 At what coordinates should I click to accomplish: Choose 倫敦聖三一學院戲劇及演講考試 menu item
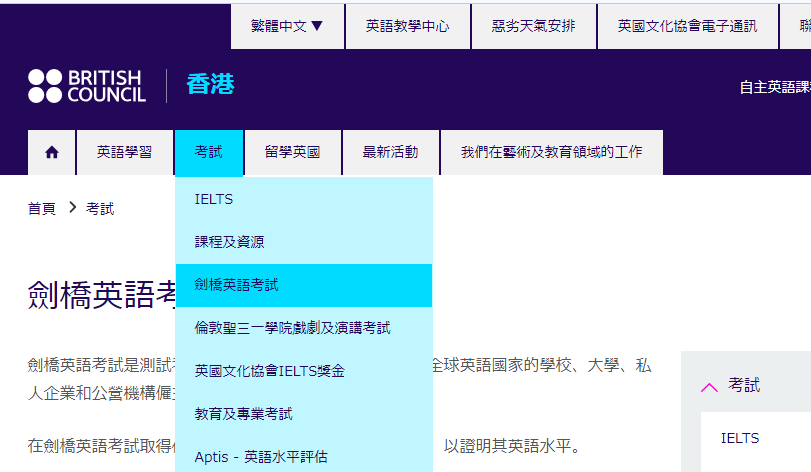(304, 328)
